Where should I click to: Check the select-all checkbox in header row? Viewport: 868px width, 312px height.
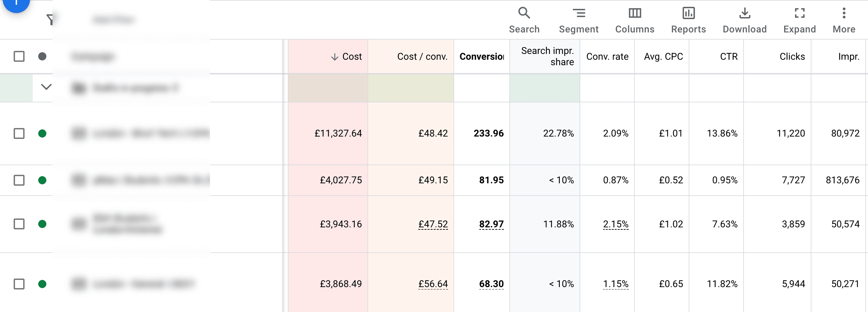pos(19,56)
